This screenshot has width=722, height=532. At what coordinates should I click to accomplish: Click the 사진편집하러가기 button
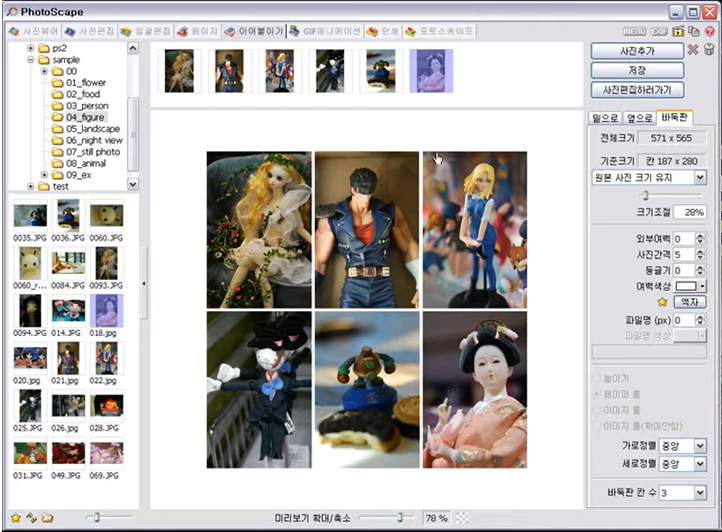pos(637,90)
